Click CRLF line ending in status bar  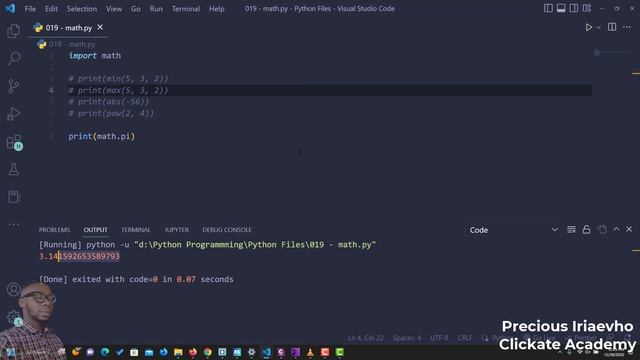(x=464, y=338)
